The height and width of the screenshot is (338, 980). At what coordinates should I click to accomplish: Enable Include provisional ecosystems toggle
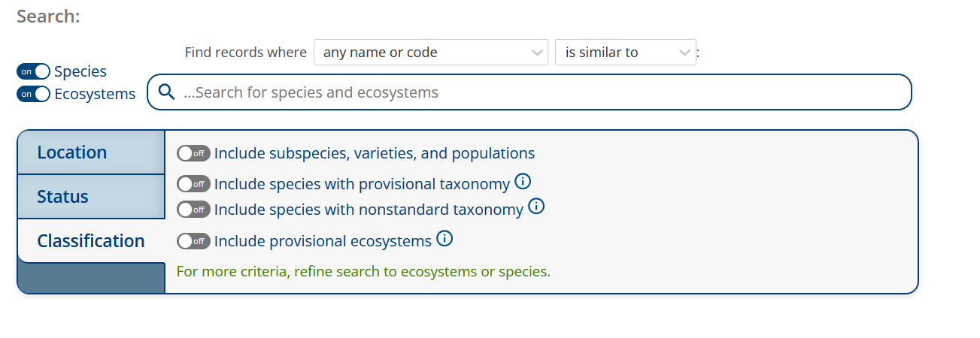coord(193,241)
